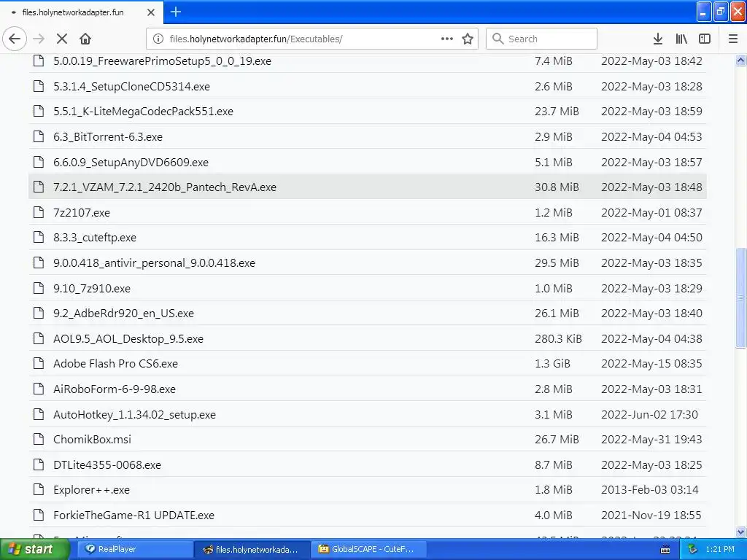The image size is (747, 560).
Task: Click the keyboard icon in system tray
Action: click(x=665, y=550)
